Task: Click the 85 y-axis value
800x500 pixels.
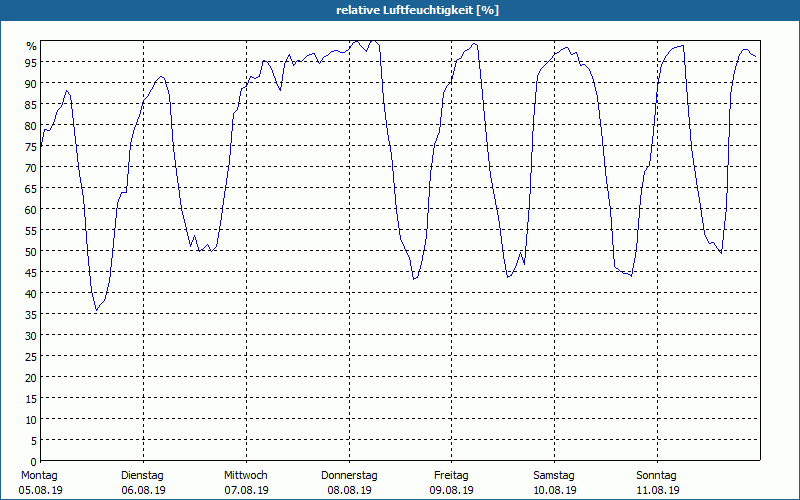Action: tap(31, 105)
